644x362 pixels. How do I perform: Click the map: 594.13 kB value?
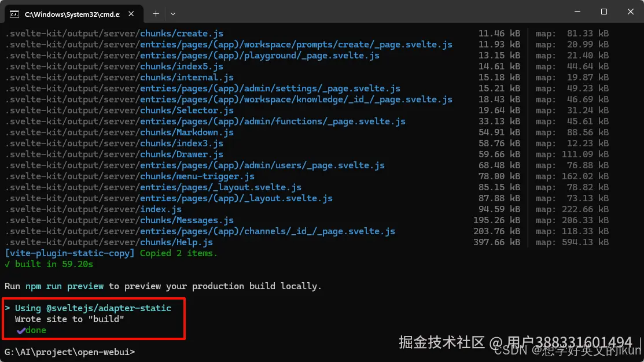572,242
